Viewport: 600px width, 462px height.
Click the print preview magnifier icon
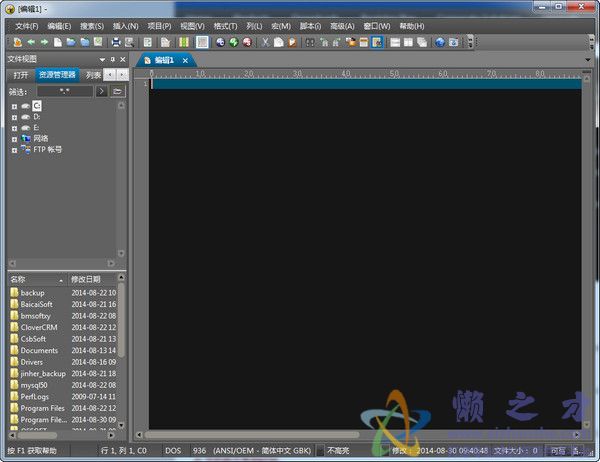129,42
